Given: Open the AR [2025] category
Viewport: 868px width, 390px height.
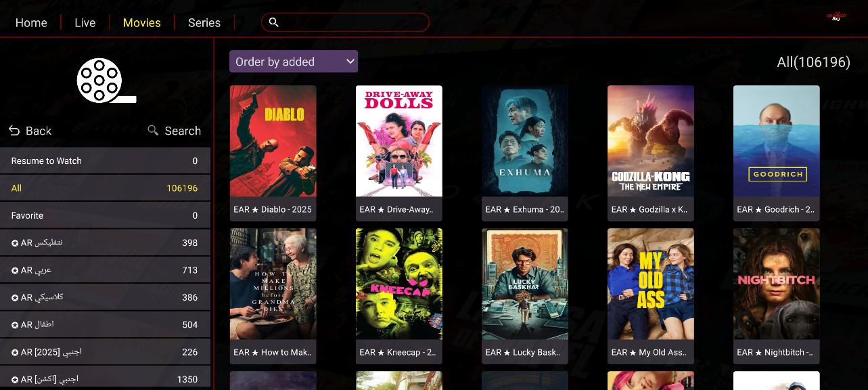Looking at the screenshot, I should click(105, 352).
